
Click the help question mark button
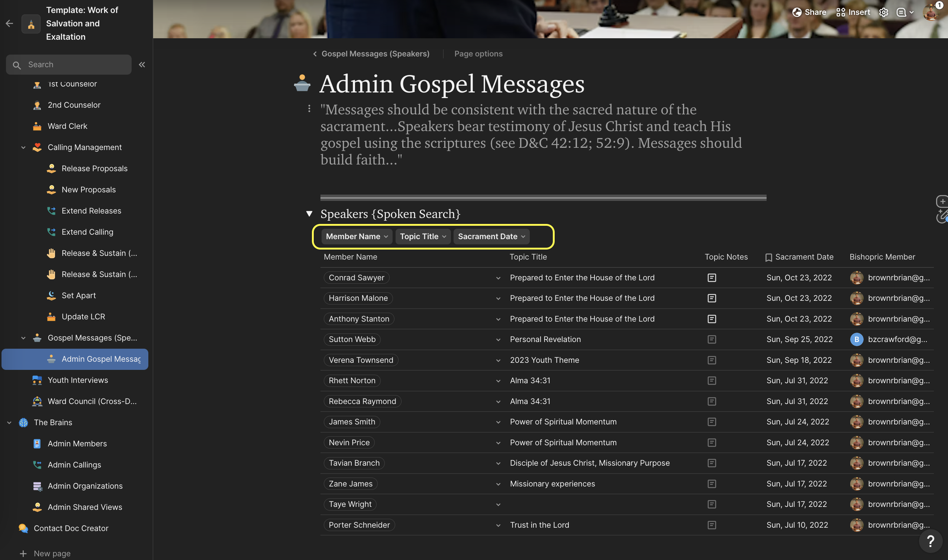click(930, 541)
